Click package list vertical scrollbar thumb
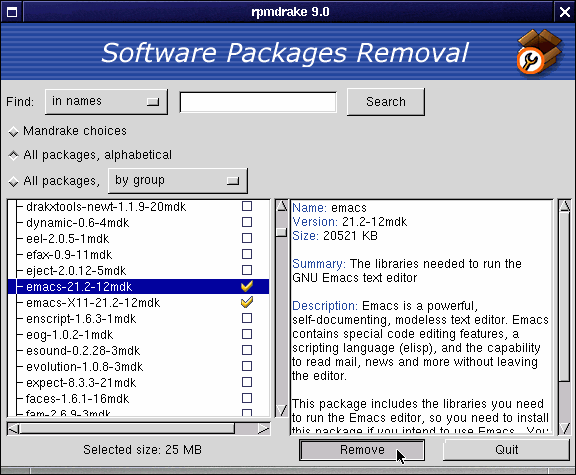 (282, 232)
